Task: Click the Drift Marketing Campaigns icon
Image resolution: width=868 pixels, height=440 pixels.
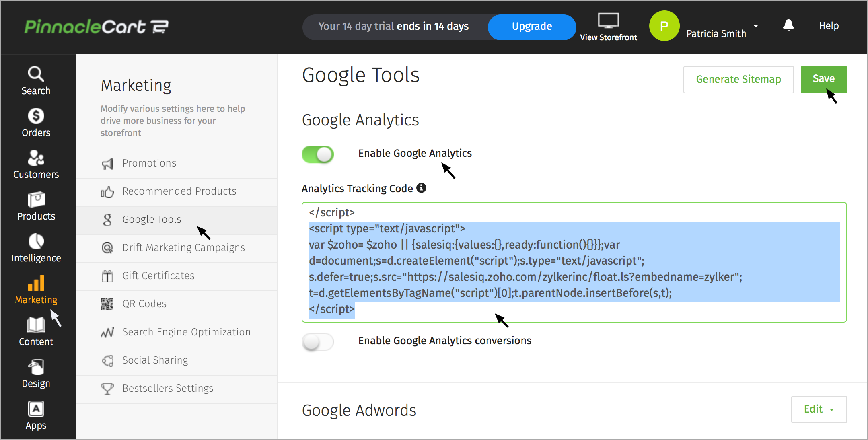Action: pos(107,248)
